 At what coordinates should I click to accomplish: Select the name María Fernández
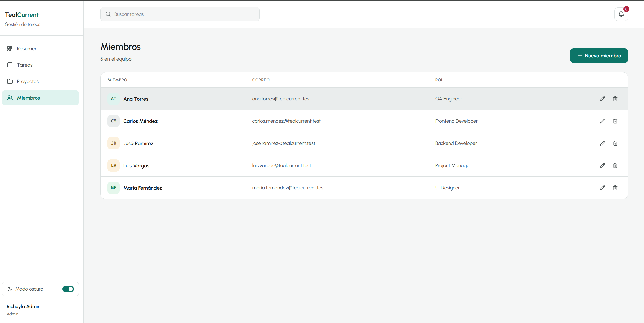click(143, 188)
